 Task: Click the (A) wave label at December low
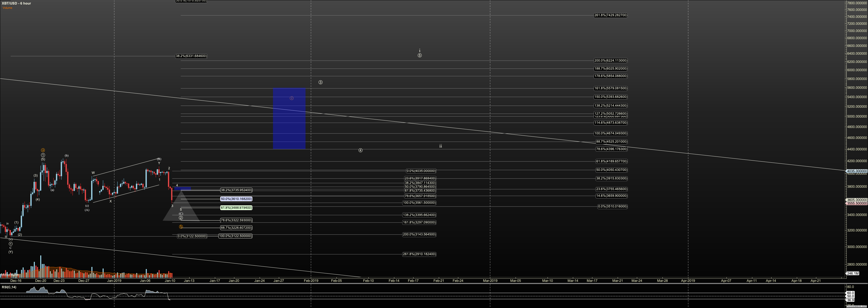(x=87, y=210)
